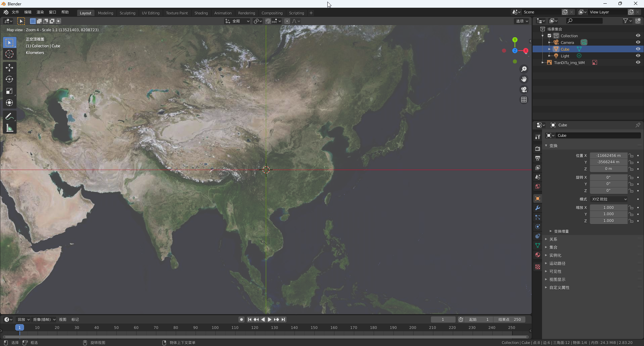Click the viewport zoom magnifier icon

[524, 69]
